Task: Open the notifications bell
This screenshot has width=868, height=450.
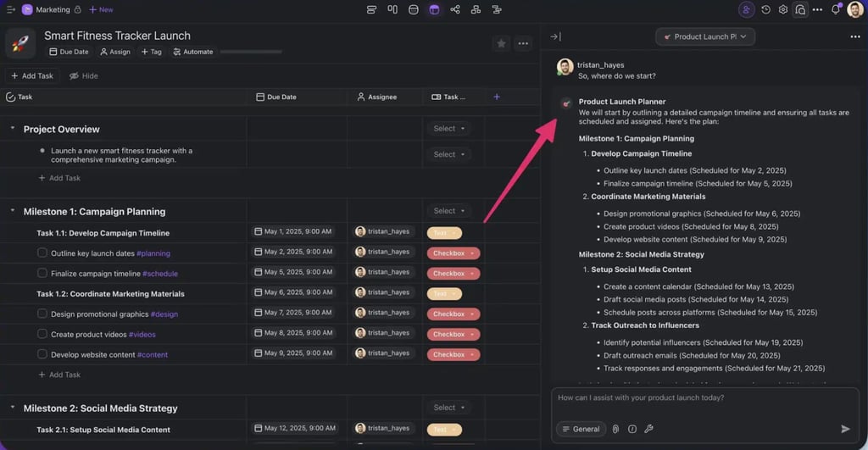Action: (x=836, y=9)
